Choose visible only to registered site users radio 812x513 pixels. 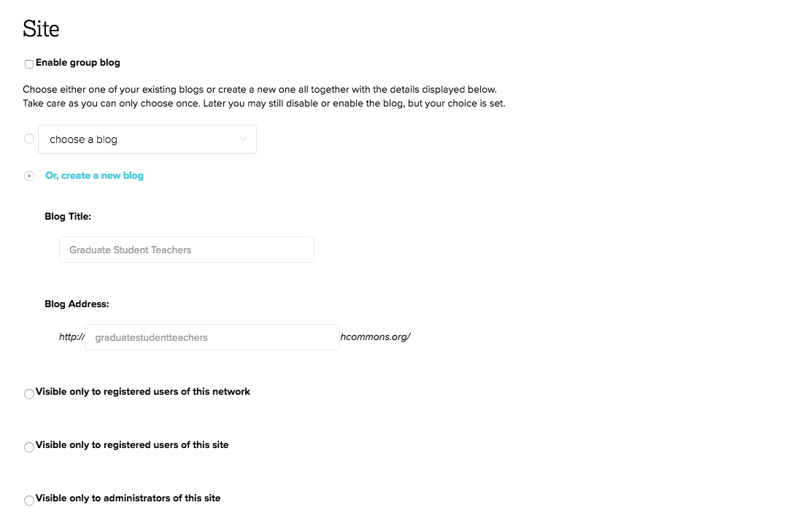[x=29, y=447]
